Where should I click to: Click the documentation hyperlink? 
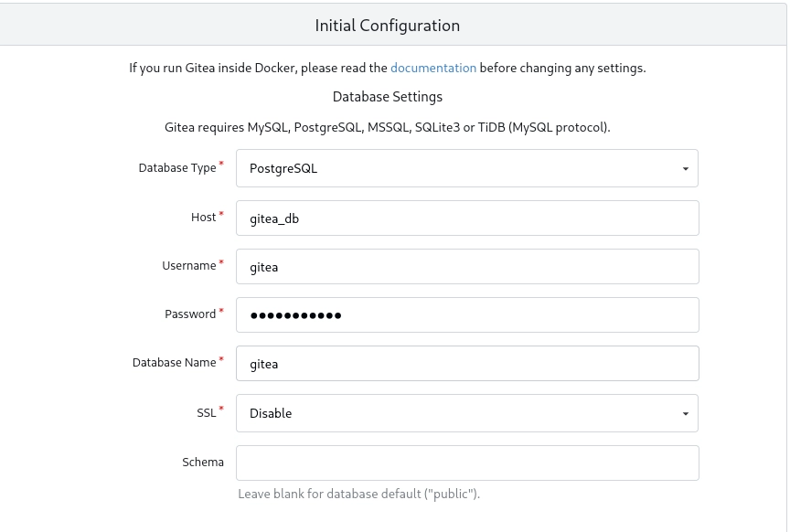pyautogui.click(x=433, y=68)
